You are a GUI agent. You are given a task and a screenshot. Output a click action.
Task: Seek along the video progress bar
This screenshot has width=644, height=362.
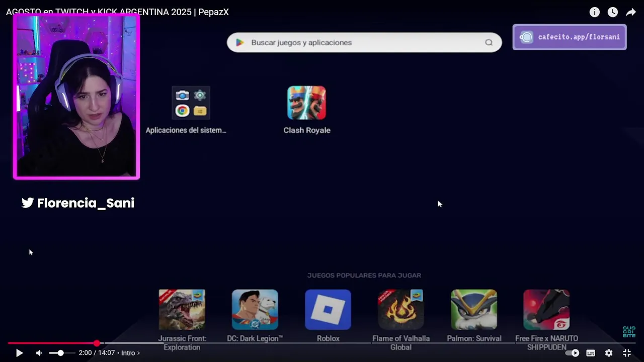(x=322, y=343)
